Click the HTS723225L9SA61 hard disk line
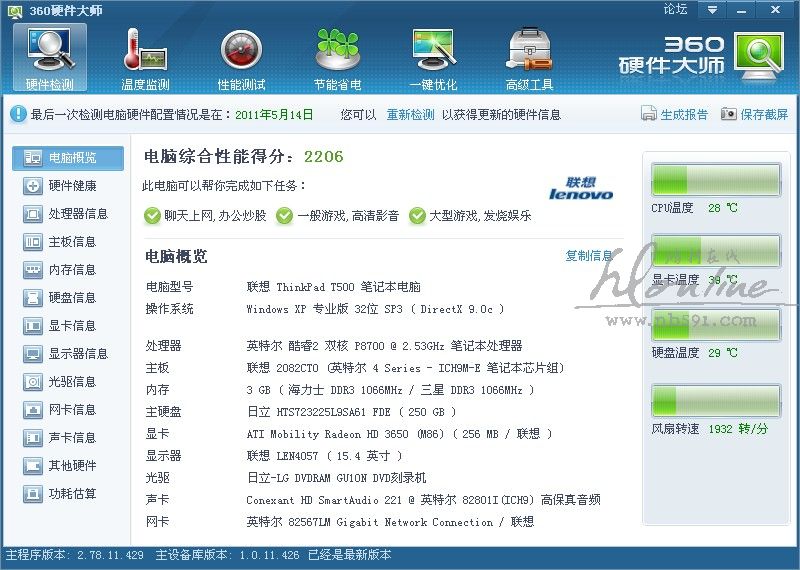 pos(351,412)
